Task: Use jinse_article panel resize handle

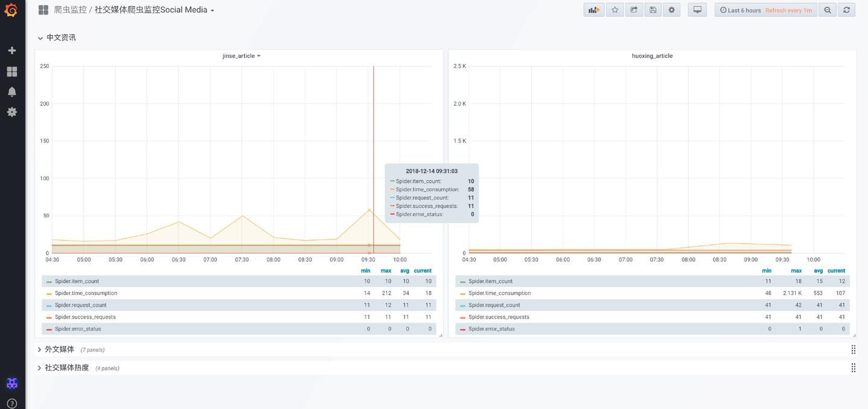Action: [441, 335]
